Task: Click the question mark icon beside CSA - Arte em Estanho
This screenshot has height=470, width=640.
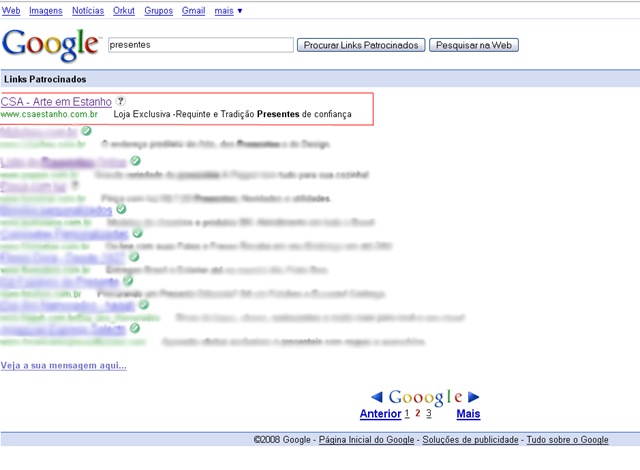Action: [x=120, y=101]
